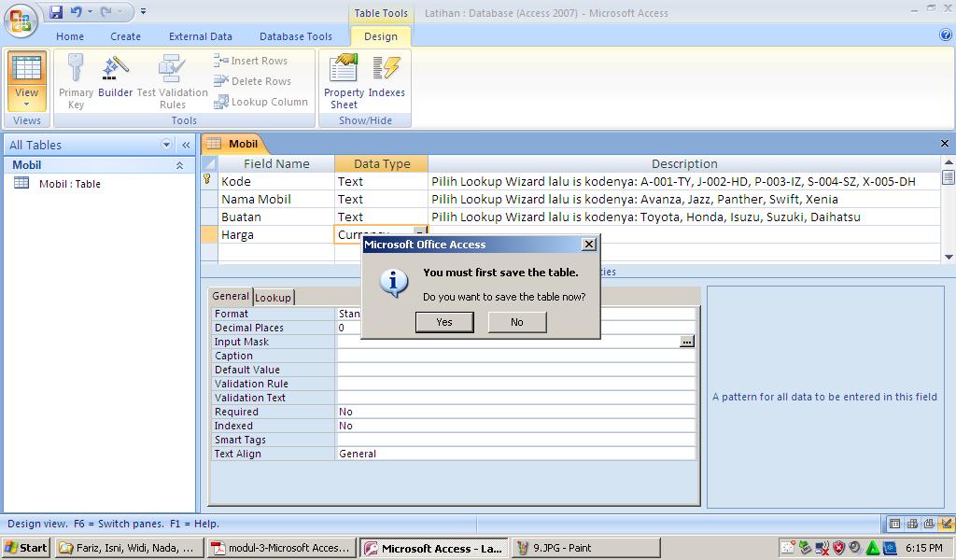Click the Design View icon in status bar
This screenshot has height=560, width=956.
point(946,524)
